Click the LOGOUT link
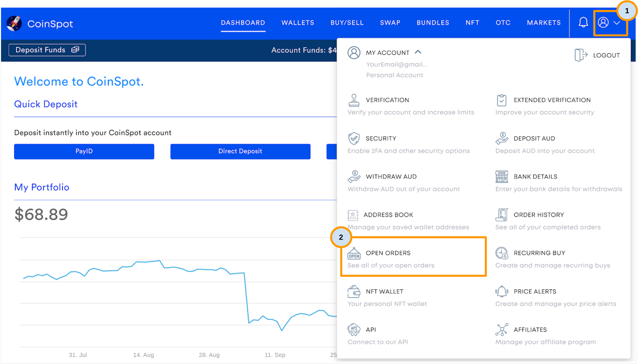The width and height of the screenshot is (639, 364). [x=606, y=55]
